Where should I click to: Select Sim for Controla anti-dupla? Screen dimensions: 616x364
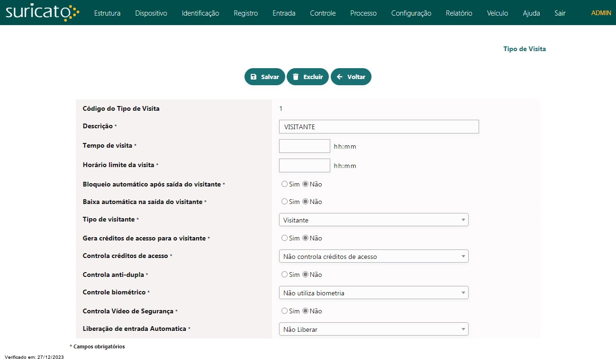click(284, 275)
